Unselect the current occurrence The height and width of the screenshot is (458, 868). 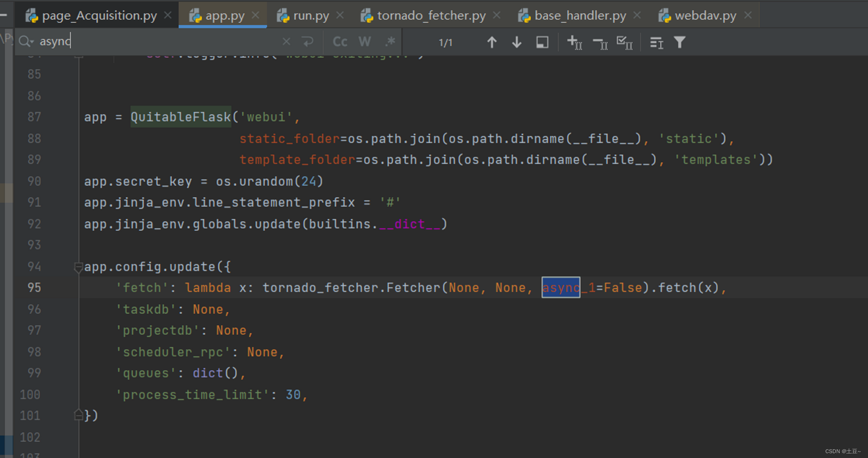(600, 43)
